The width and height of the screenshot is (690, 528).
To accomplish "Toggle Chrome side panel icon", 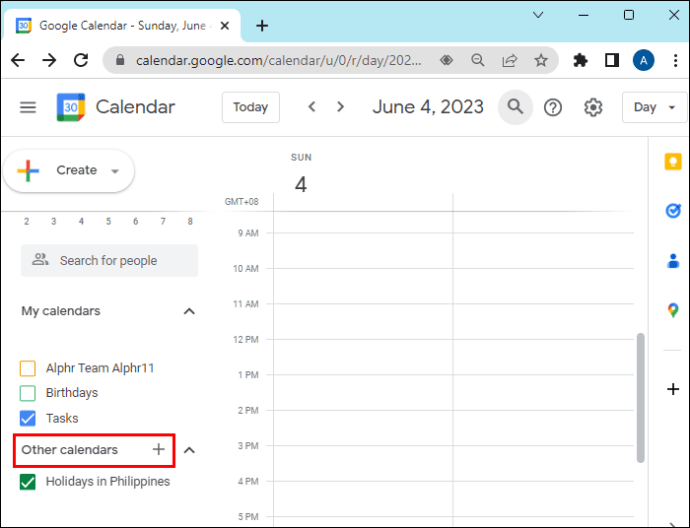I will tap(612, 60).
